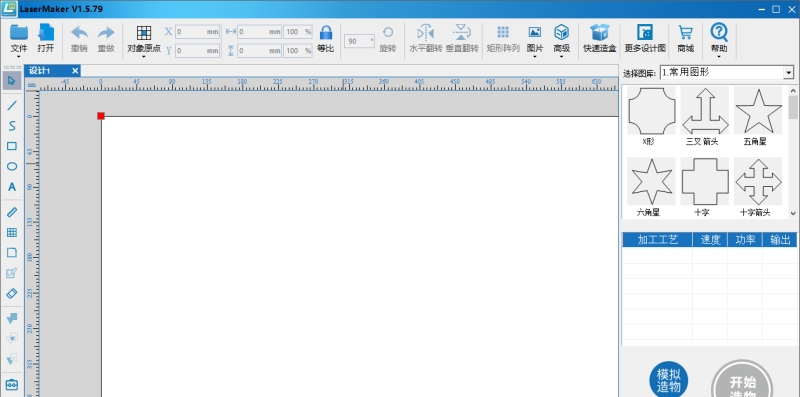
Task: Click the width mm input field
Action: pos(259,32)
